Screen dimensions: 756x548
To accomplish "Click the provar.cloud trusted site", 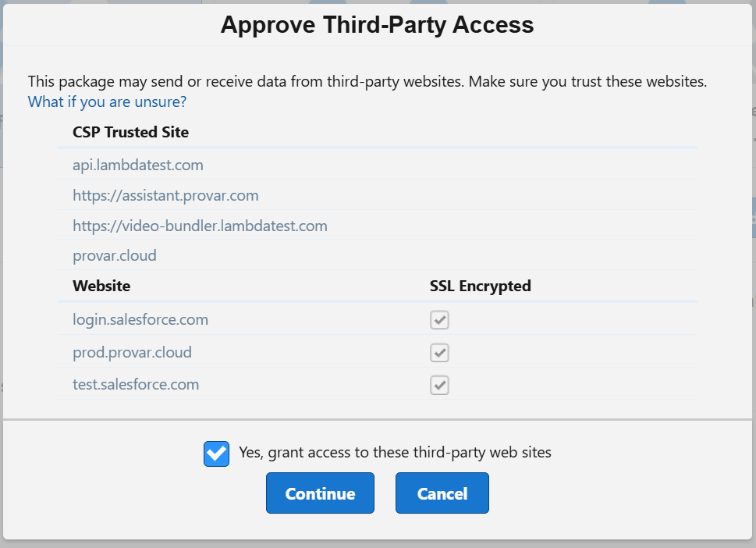I will (x=115, y=255).
